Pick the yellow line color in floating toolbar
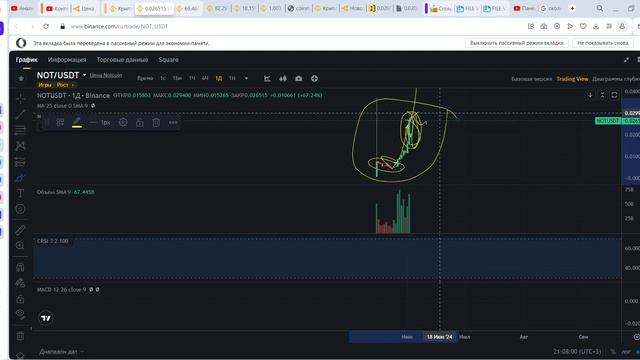The height and width of the screenshot is (360, 640). (77, 122)
